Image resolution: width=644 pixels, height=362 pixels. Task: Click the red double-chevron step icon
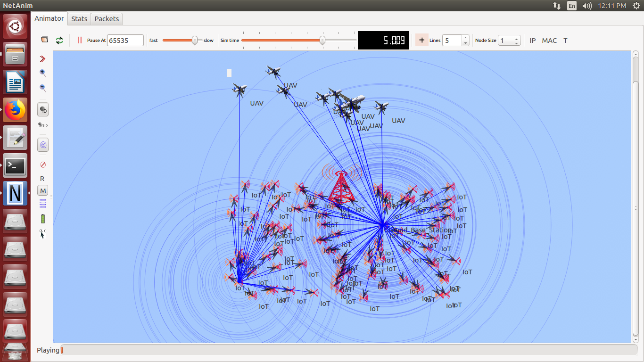click(43, 59)
